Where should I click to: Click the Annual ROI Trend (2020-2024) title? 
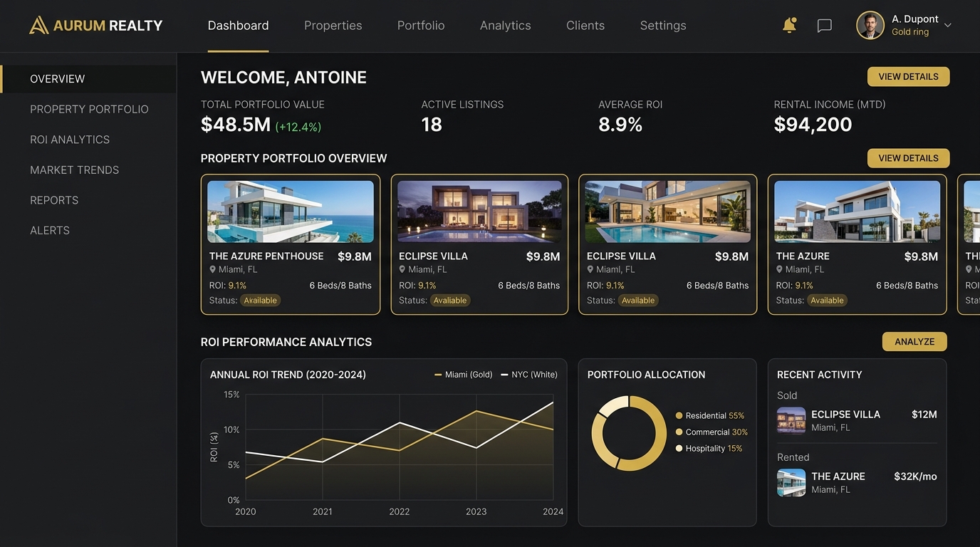(288, 375)
